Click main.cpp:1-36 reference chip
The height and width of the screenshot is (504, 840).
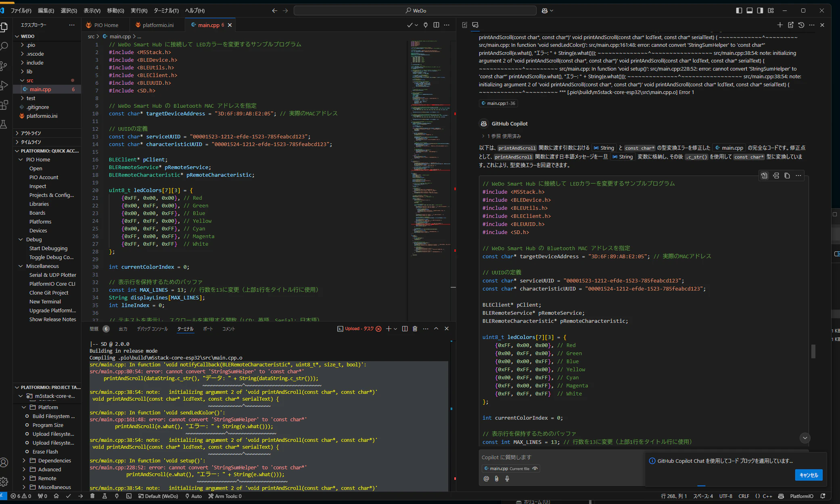[498, 103]
